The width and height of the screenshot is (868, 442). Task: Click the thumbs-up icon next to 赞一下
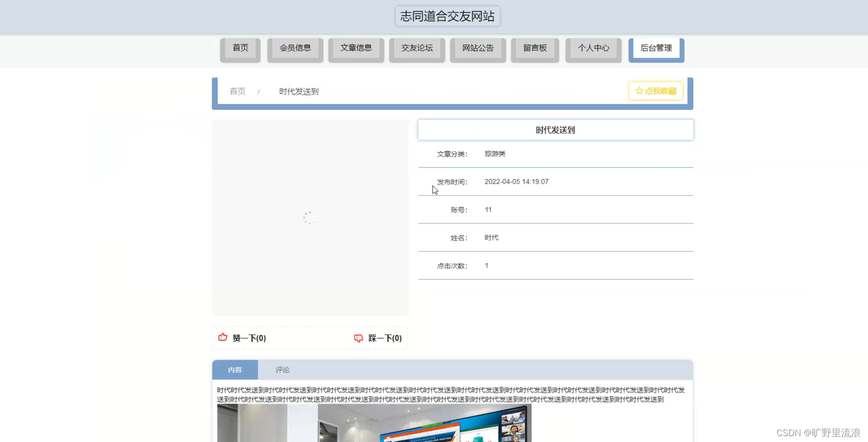223,337
